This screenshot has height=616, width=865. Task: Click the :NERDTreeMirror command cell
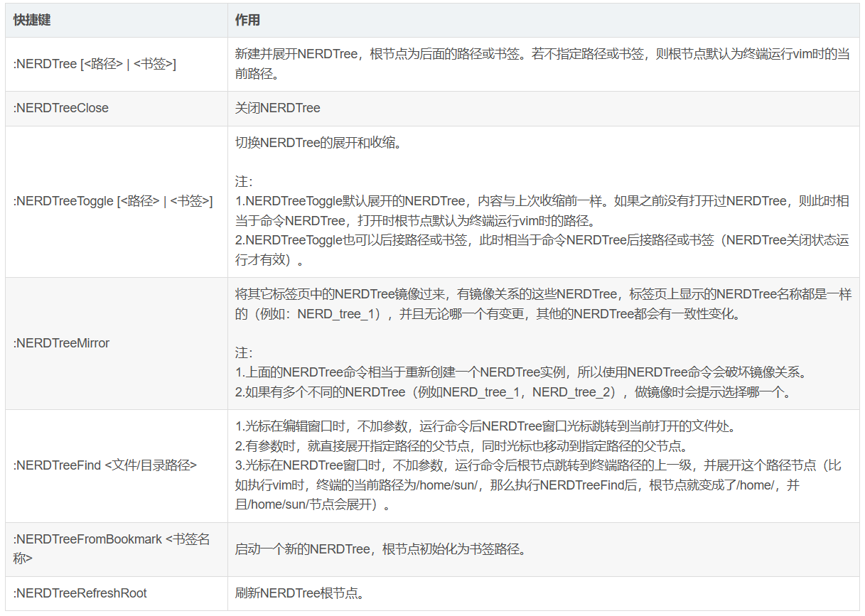[x=117, y=343]
